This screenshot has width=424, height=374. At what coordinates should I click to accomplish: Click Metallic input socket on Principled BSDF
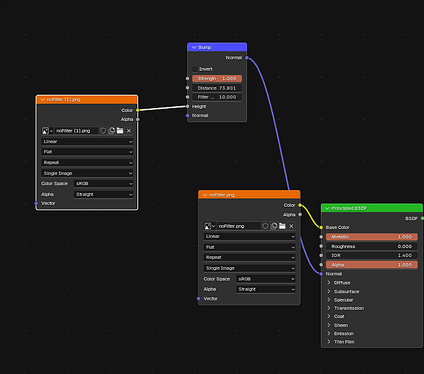pos(321,237)
